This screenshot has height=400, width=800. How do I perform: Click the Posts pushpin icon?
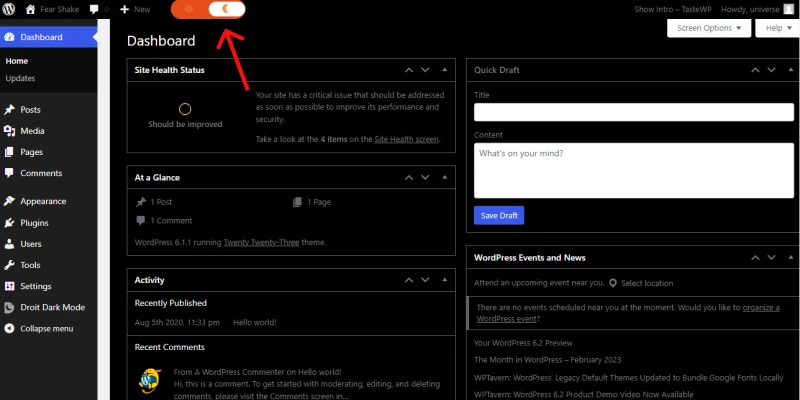tap(9, 110)
